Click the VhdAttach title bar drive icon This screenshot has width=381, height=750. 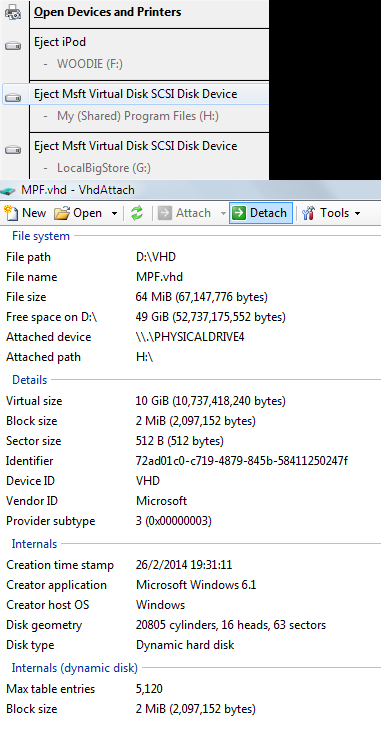8,191
